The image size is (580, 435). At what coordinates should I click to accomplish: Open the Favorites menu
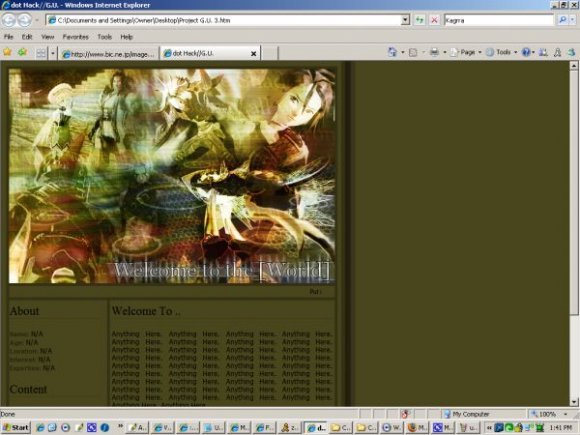(x=75, y=37)
